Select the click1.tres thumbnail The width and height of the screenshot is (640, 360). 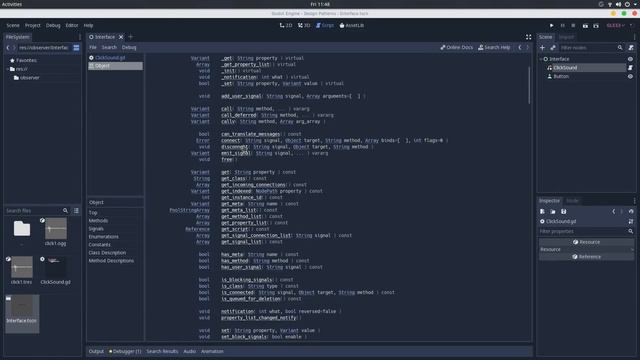[22, 270]
